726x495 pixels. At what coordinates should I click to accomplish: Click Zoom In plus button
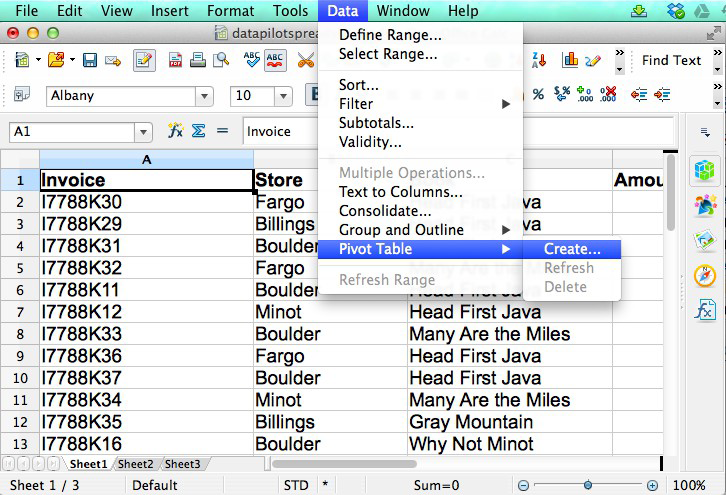(652, 485)
